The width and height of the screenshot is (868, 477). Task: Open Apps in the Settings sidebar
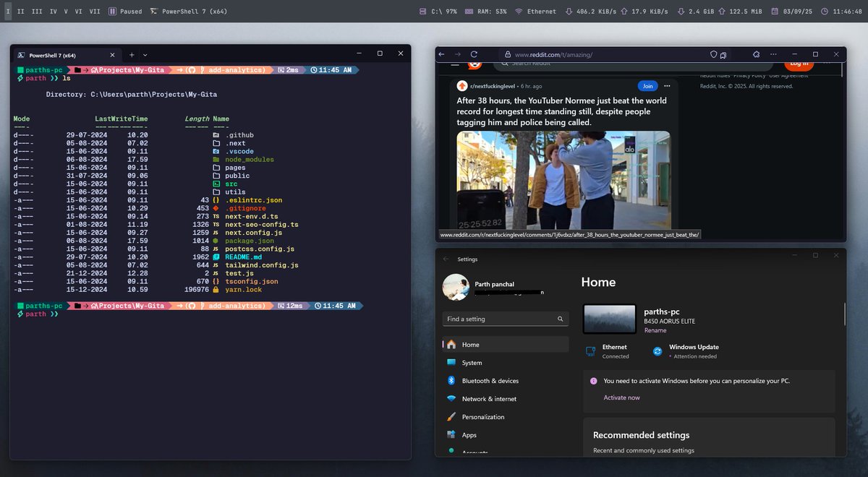506,435
